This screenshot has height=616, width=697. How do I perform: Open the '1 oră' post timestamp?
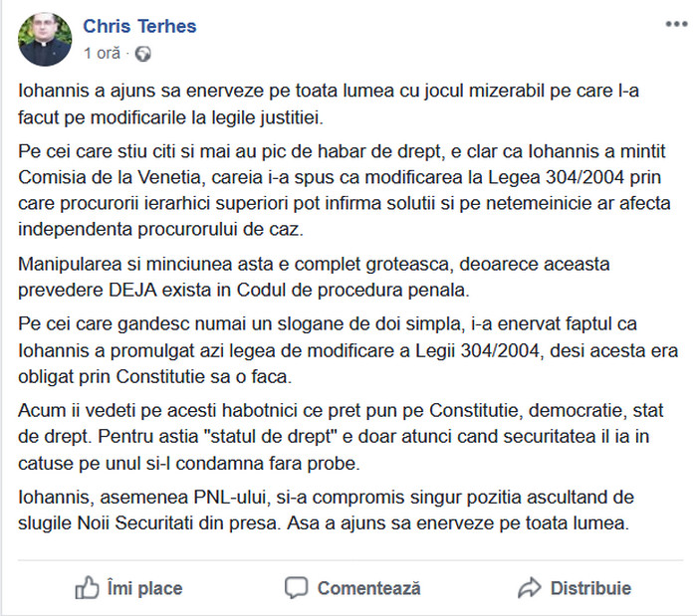[102, 54]
